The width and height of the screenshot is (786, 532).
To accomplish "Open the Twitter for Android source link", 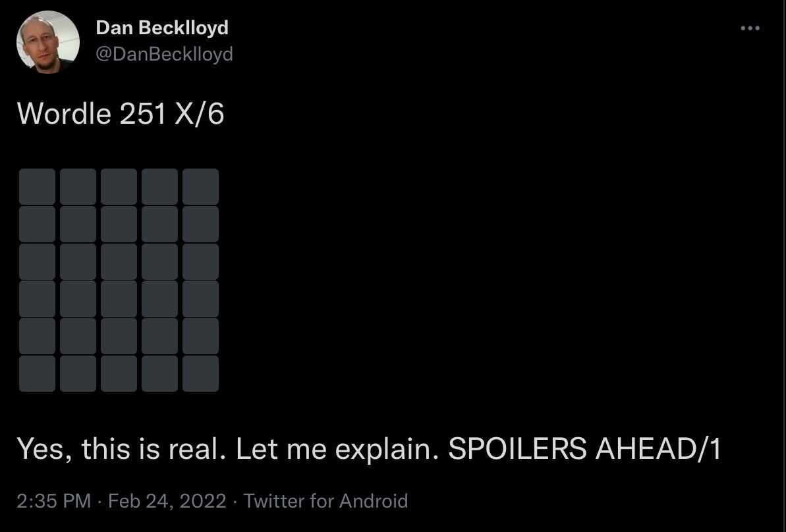I will 325,500.
